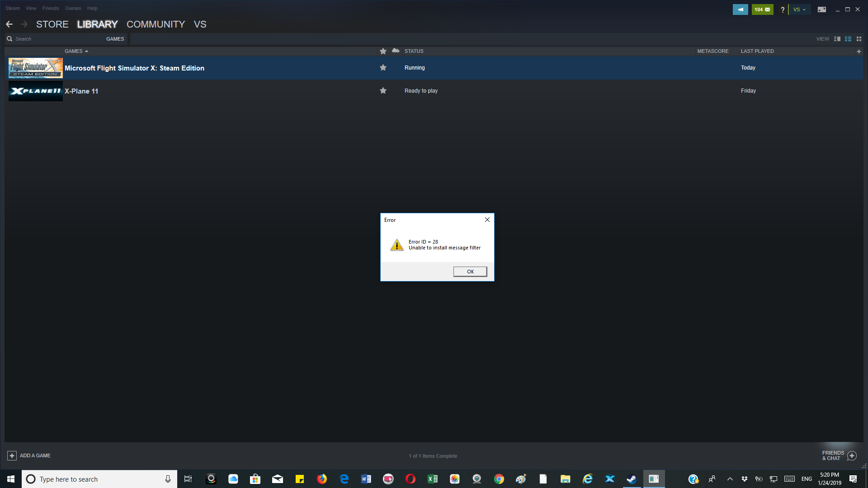Close the Error ID 28 dialog

click(487, 220)
